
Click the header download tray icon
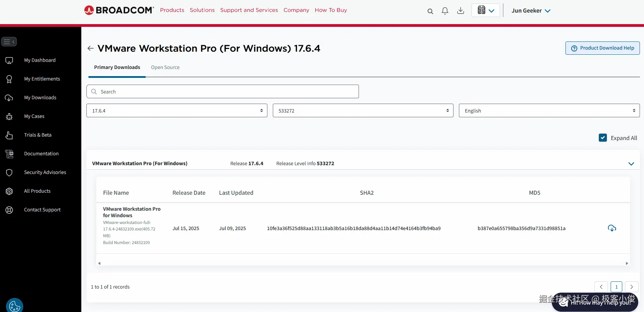tap(461, 11)
